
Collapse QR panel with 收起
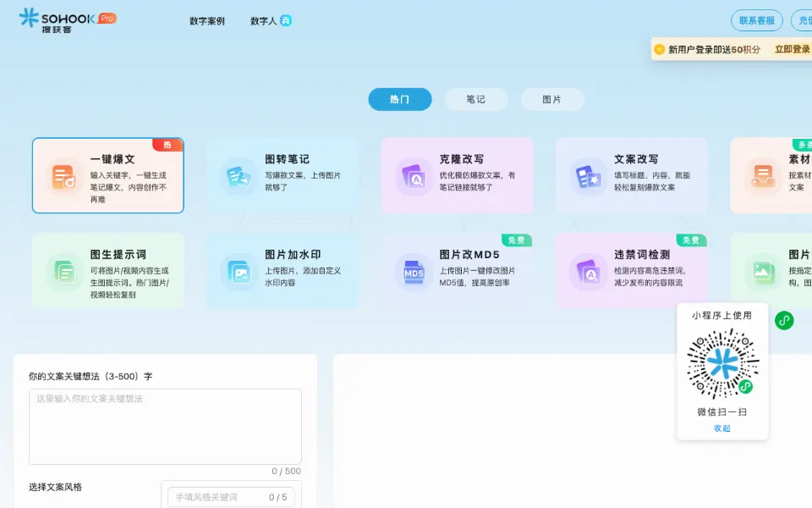721,428
